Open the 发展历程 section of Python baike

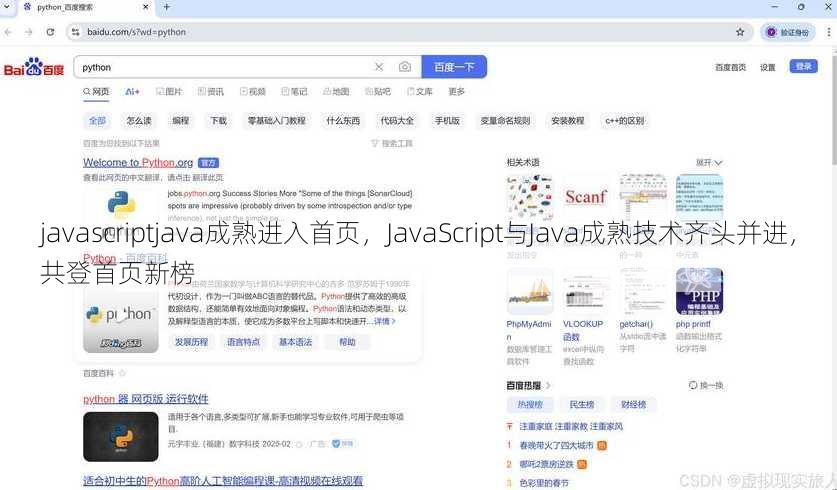[x=191, y=342]
